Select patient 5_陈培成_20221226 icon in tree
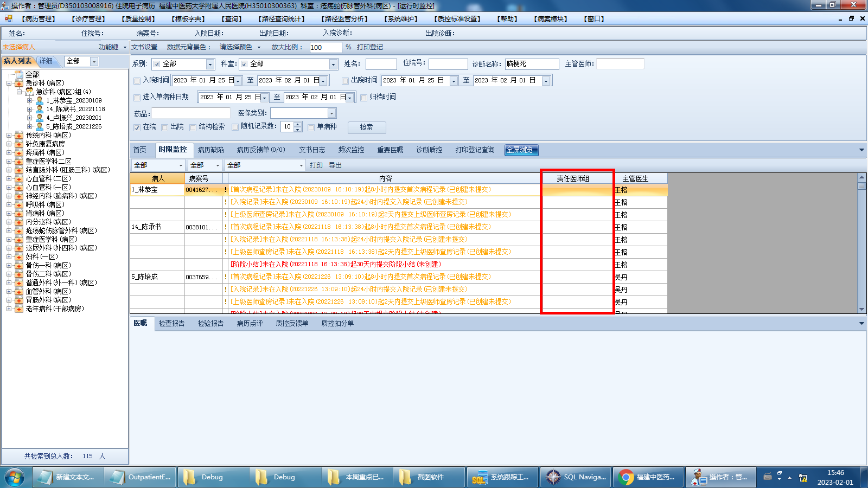868x488 pixels. pyautogui.click(x=39, y=127)
